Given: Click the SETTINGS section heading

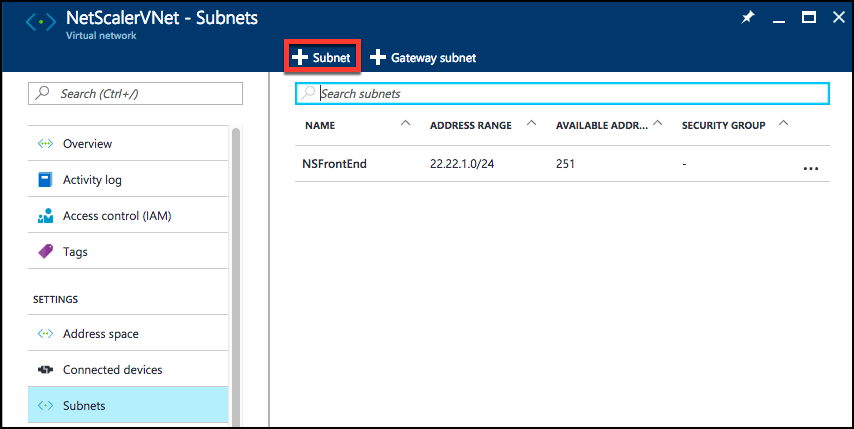Looking at the screenshot, I should click(56, 299).
